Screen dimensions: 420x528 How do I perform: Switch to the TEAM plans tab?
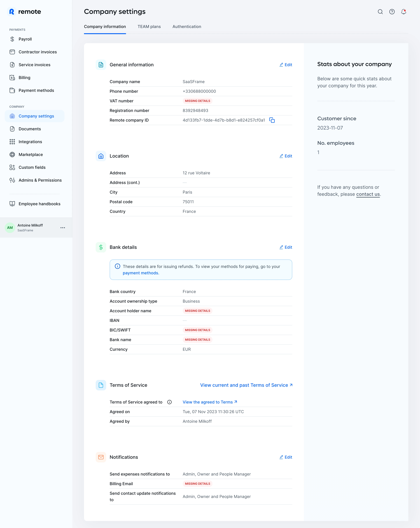[x=149, y=26]
